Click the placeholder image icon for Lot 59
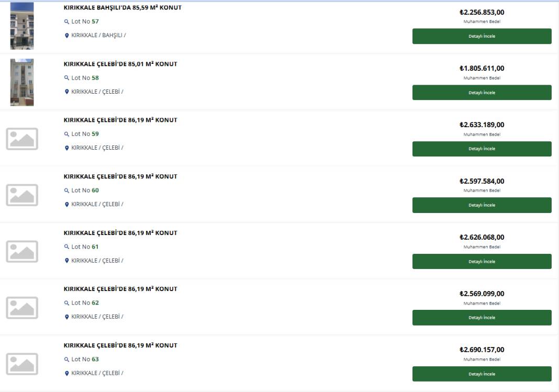559x392 pixels. pyautogui.click(x=22, y=139)
